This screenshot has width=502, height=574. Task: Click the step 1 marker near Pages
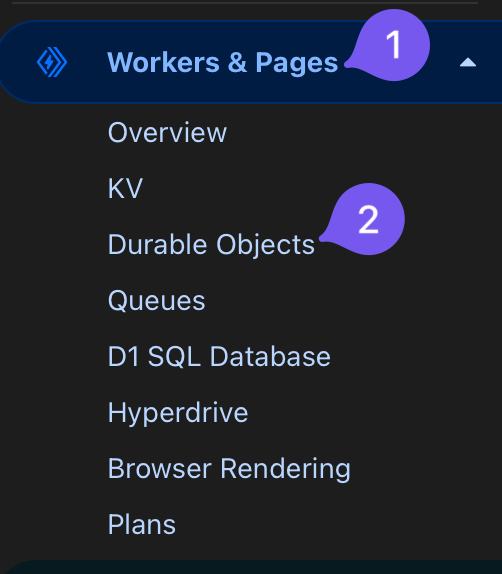390,45
